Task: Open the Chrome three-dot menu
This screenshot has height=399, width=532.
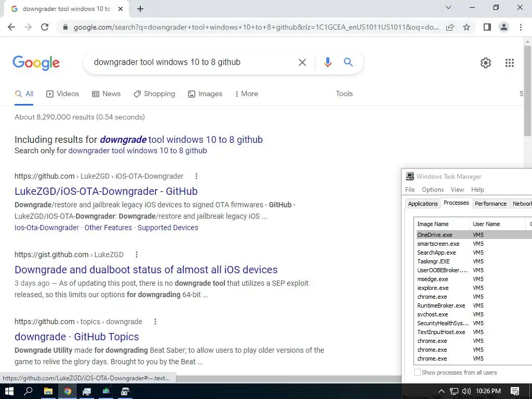Action: click(521, 27)
